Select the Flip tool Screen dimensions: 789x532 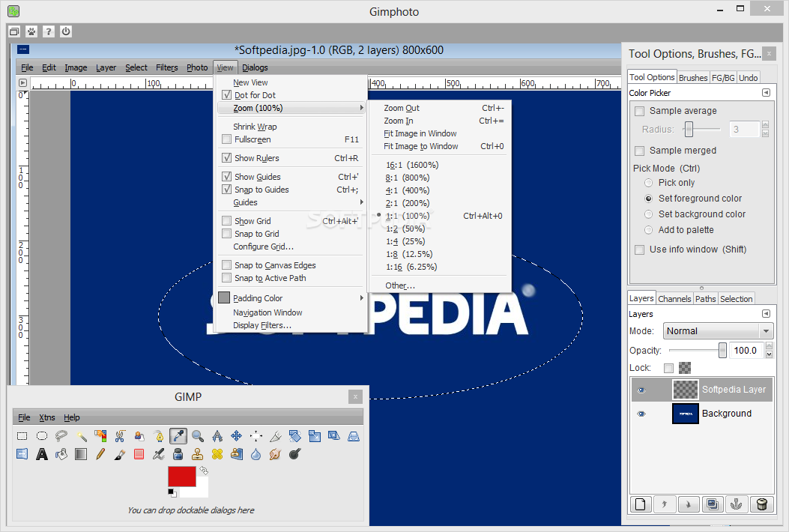coord(22,454)
